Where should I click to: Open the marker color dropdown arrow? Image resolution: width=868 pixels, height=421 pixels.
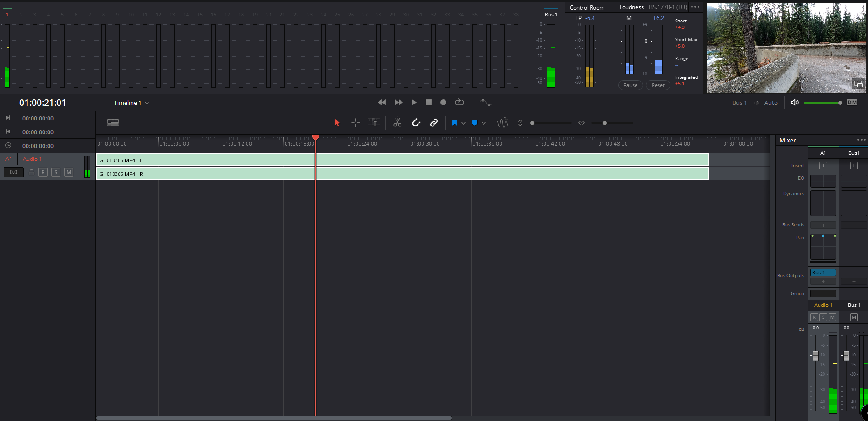click(483, 123)
